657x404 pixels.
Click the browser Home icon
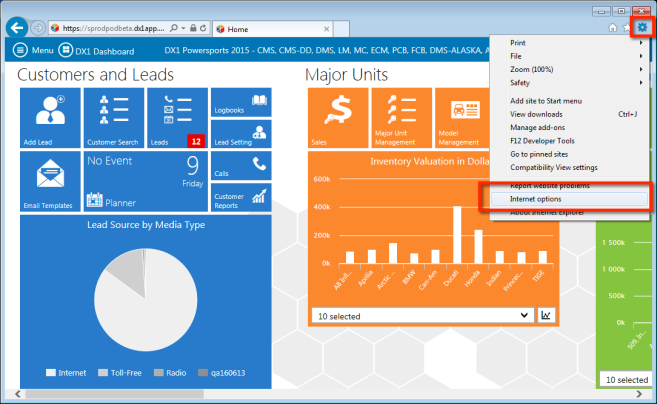(613, 28)
